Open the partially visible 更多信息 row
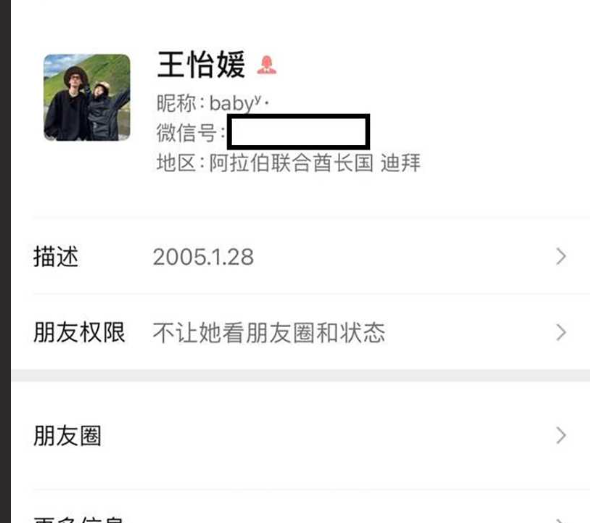Image resolution: width=590 pixels, height=523 pixels. coord(301,507)
